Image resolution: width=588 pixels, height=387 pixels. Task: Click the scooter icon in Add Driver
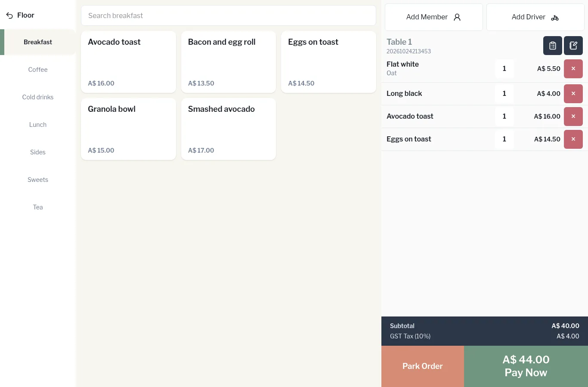[x=555, y=18]
